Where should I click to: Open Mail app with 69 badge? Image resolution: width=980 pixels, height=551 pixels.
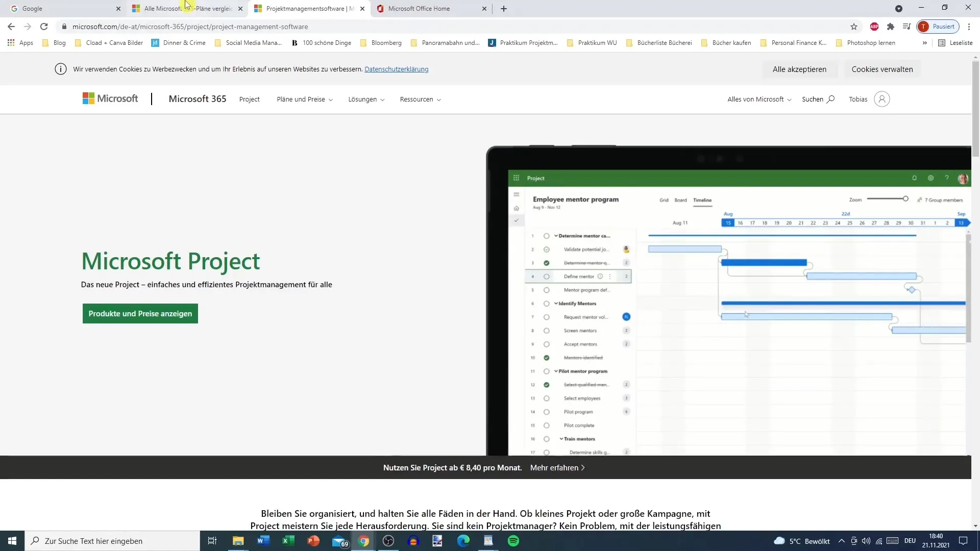340,541
